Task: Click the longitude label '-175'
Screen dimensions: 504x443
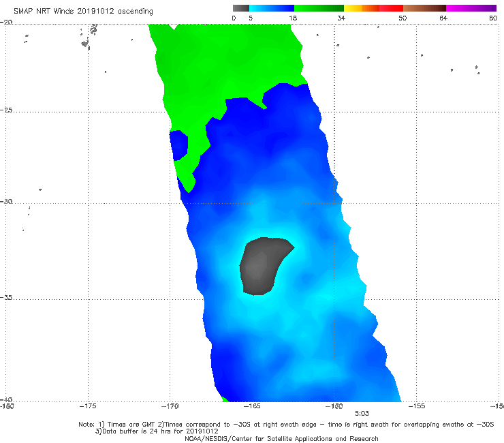Action: [x=88, y=406]
